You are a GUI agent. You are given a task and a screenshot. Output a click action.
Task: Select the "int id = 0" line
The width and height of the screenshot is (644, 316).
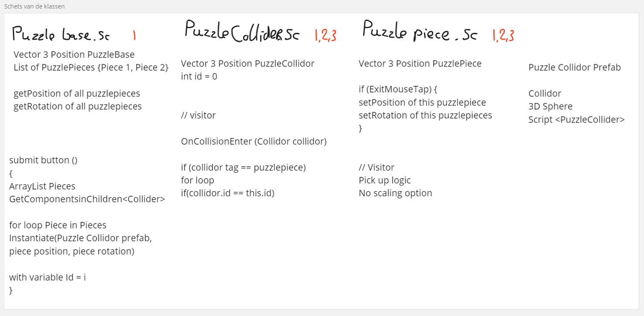pos(199,77)
